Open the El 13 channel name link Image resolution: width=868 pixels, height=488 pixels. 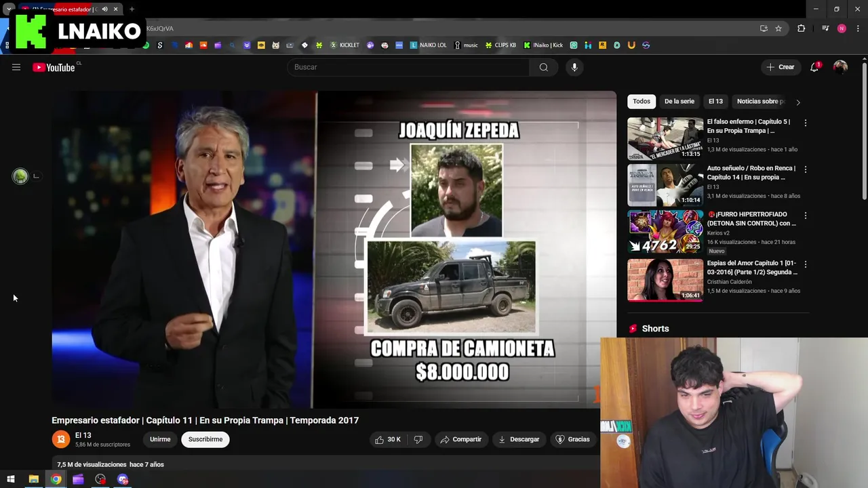[83, 435]
